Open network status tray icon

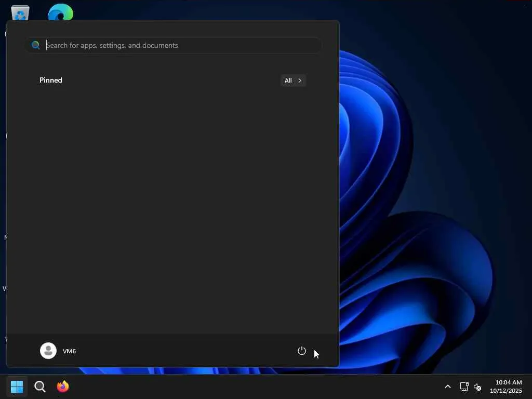464,387
